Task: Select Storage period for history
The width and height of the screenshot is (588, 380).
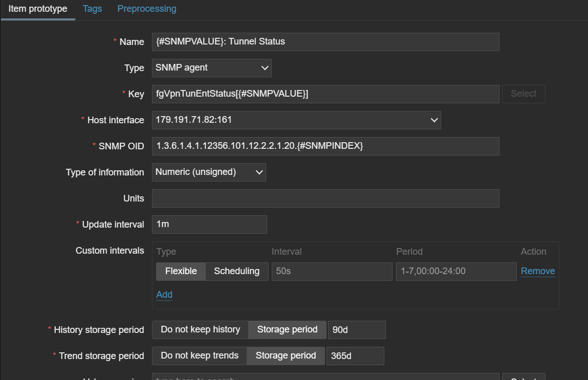Action: pyautogui.click(x=287, y=330)
